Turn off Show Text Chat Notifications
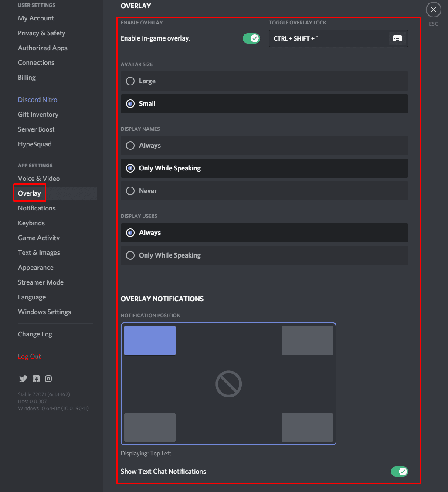 [x=399, y=471]
